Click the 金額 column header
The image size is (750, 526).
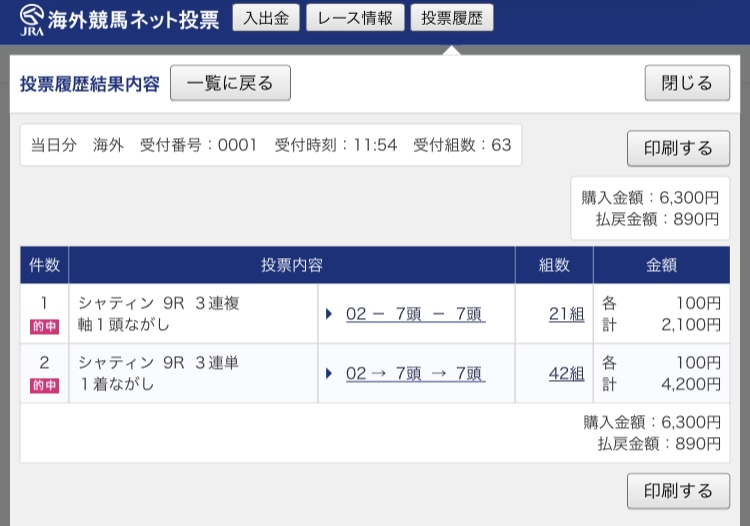click(661, 265)
